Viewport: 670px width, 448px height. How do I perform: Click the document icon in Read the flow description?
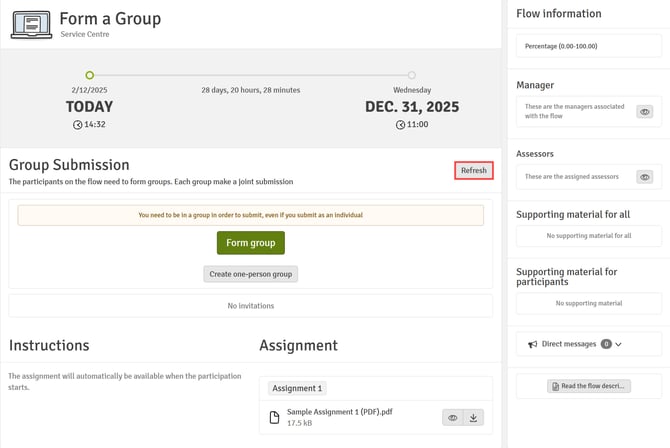point(553,386)
